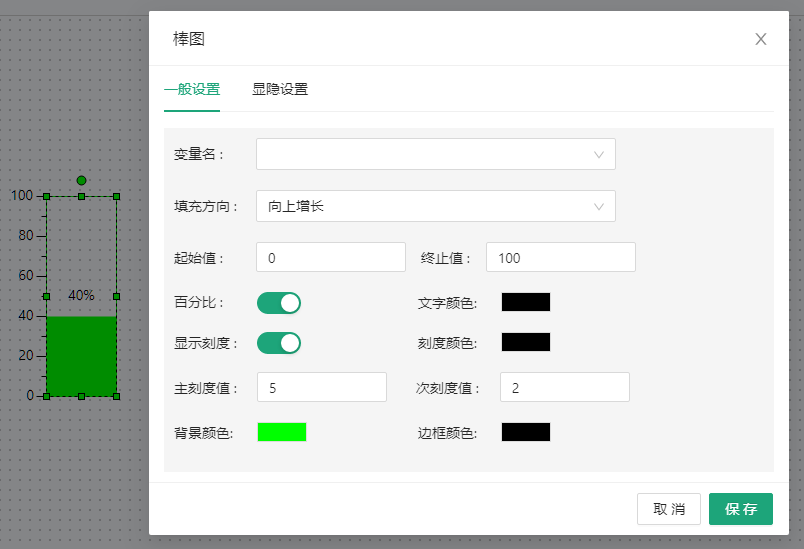Viewport: 804px width, 549px height.
Task: Expand the 填充方向 dropdown list
Action: [435, 206]
